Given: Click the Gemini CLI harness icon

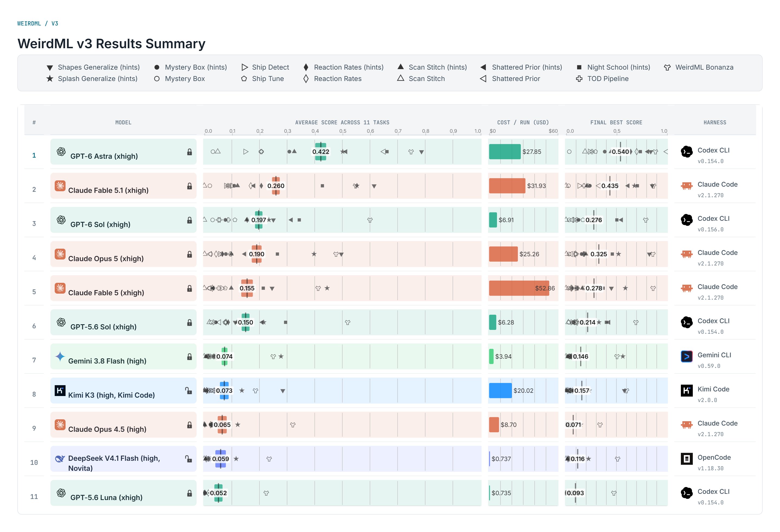Looking at the screenshot, I should (686, 356).
